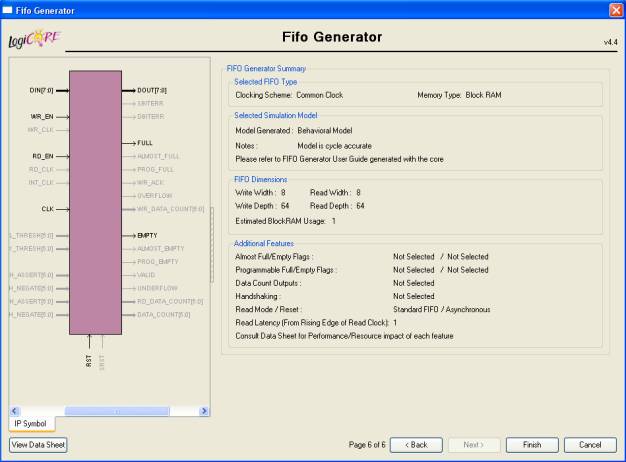Click the left arrow of symbol scrollbar
This screenshot has height=462, width=626.
pos(14,411)
